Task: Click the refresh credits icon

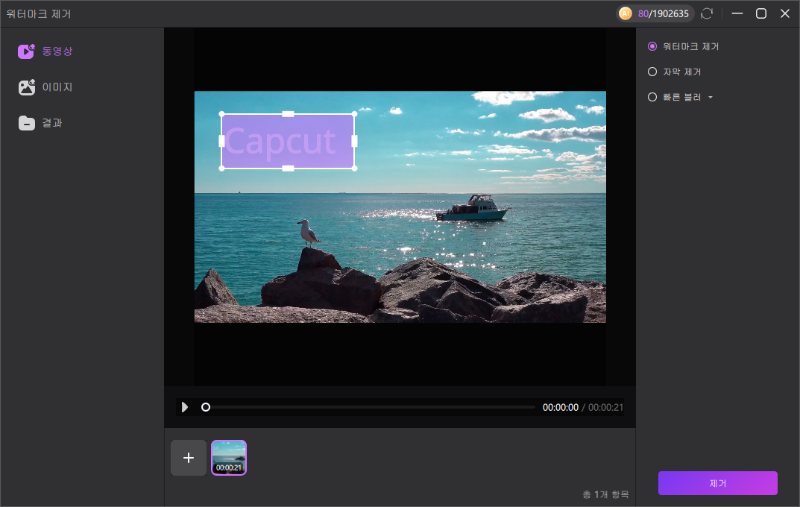Action: pos(707,14)
